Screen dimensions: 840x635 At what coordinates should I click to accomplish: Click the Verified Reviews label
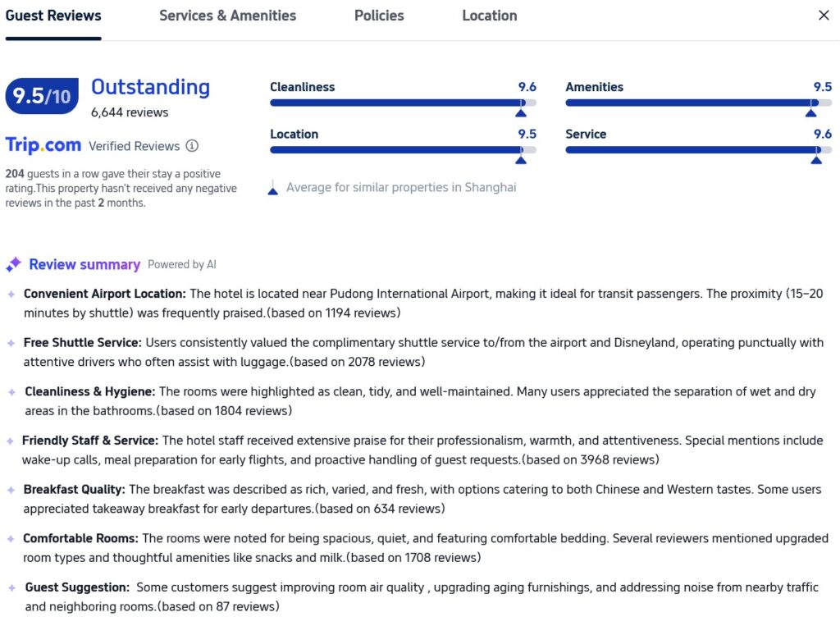[x=134, y=146]
